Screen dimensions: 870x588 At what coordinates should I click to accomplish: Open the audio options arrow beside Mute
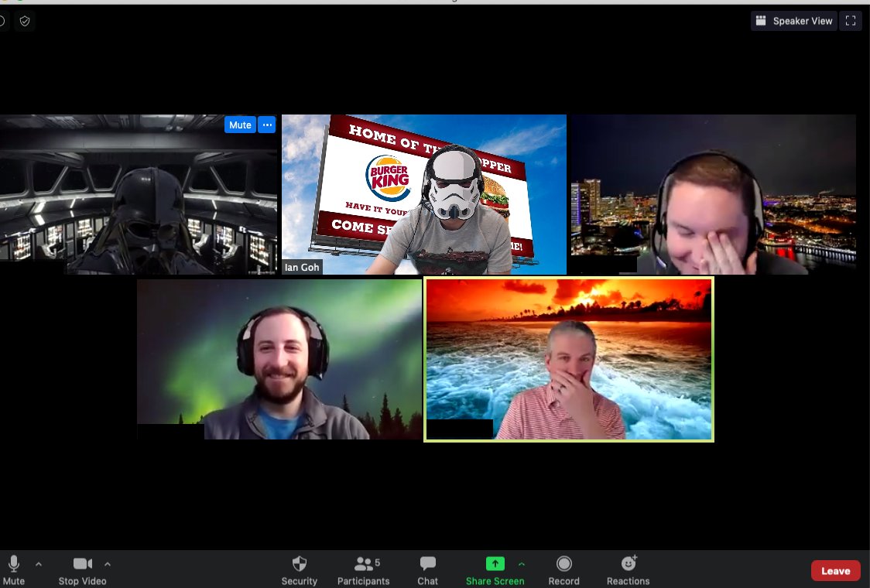(39, 564)
